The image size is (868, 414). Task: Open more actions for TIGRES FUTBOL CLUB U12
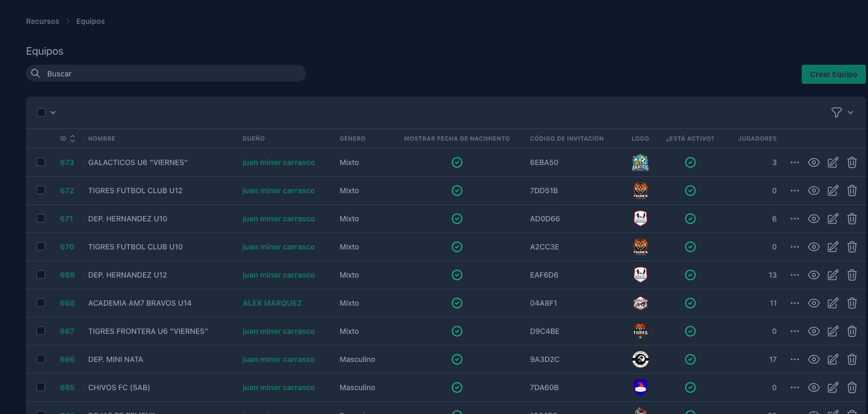tap(794, 191)
